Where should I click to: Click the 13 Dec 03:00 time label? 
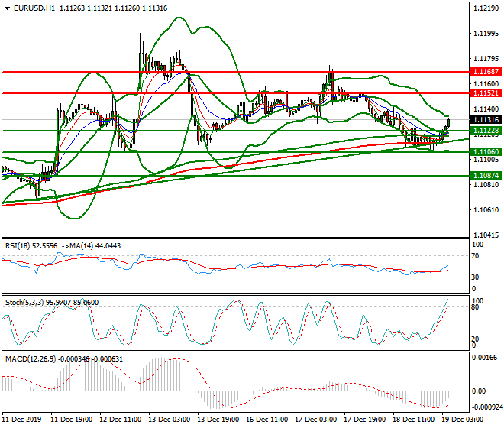click(169, 420)
